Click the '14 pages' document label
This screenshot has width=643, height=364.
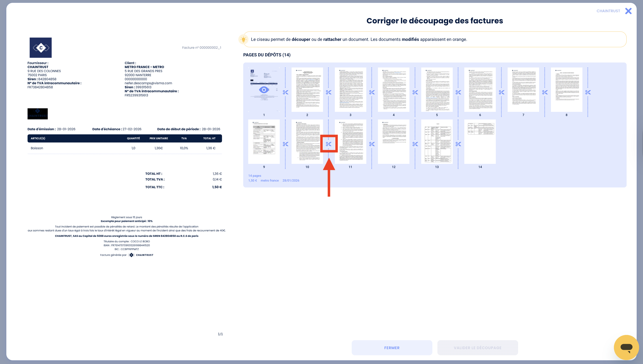[x=254, y=175]
